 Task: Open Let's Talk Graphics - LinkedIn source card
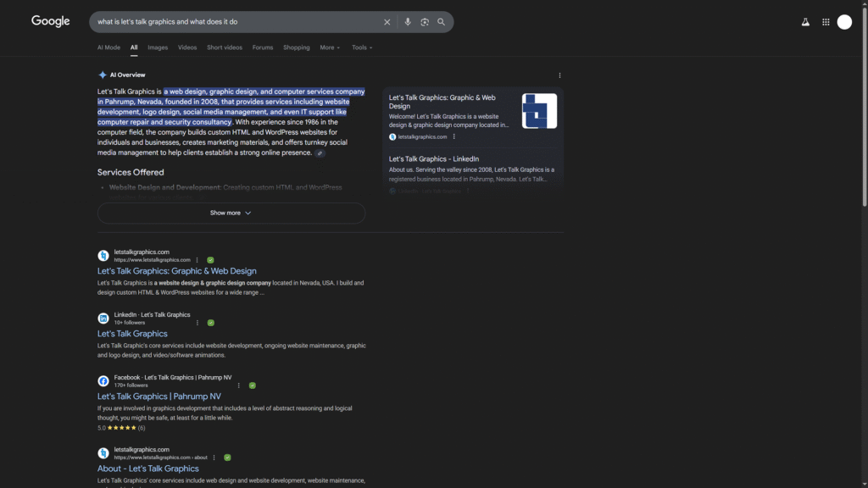pyautogui.click(x=433, y=158)
